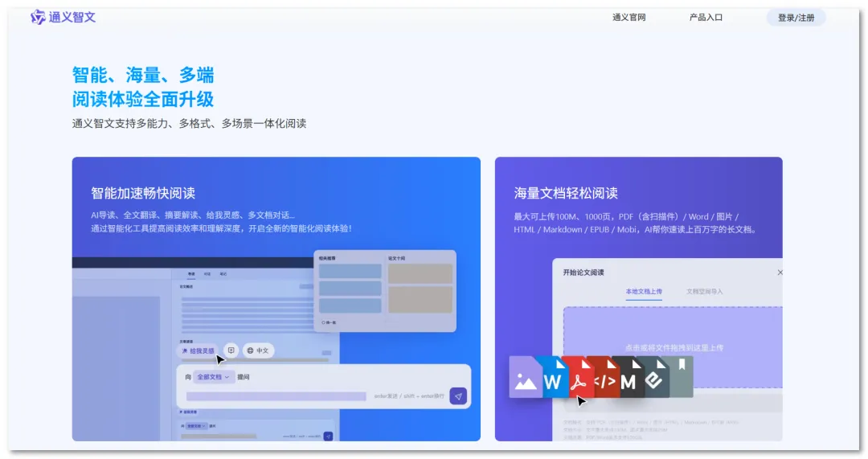Click the 阅读体验全面升级 headline
Viewport: 868px width, 459px height.
[143, 99]
